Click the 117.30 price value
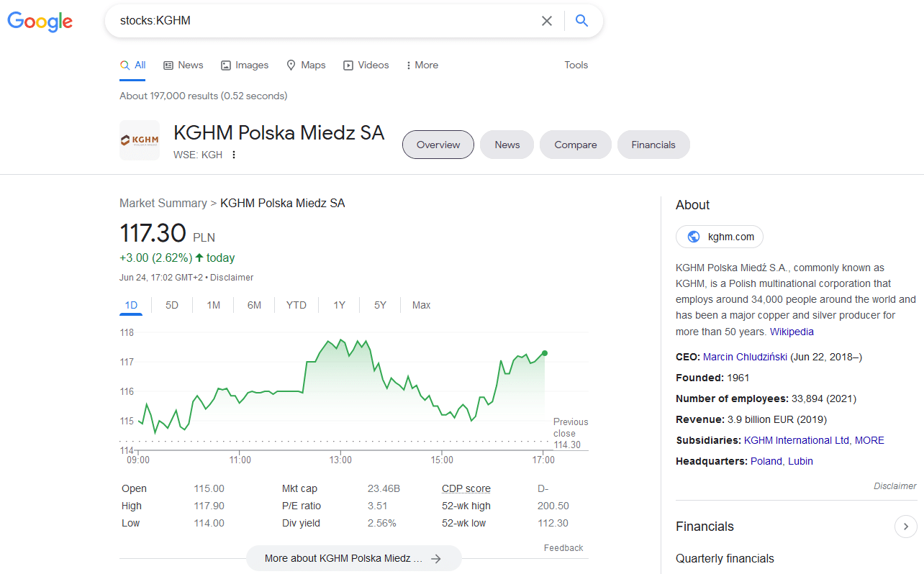 153,233
